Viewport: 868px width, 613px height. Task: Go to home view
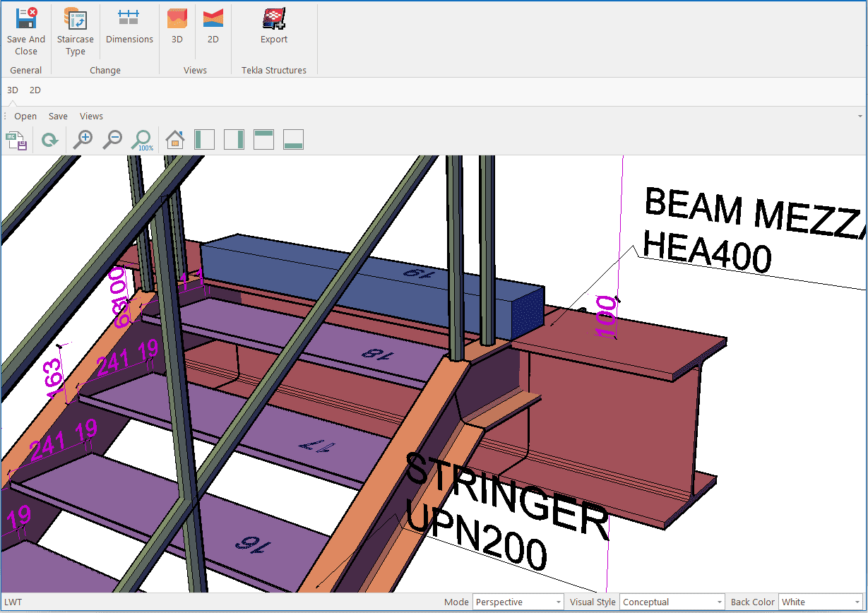click(x=175, y=140)
